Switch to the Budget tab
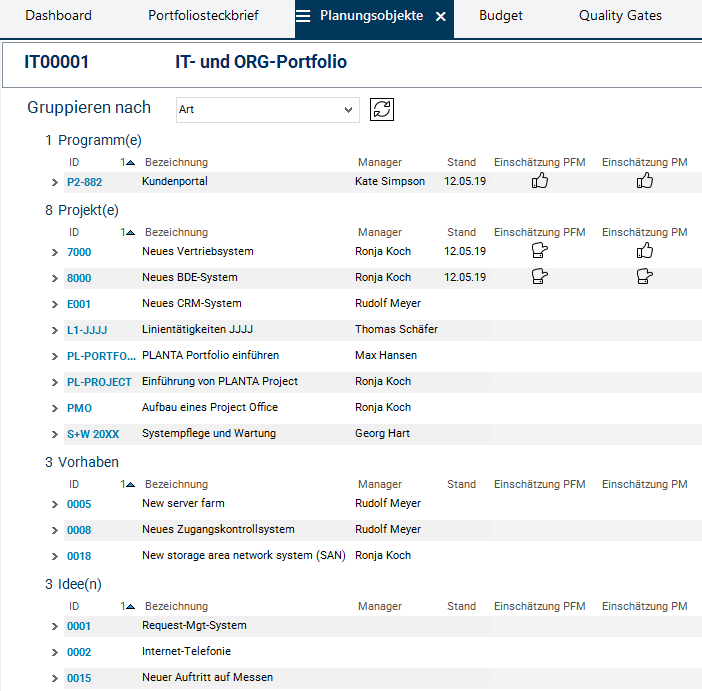702x691 pixels. [500, 16]
